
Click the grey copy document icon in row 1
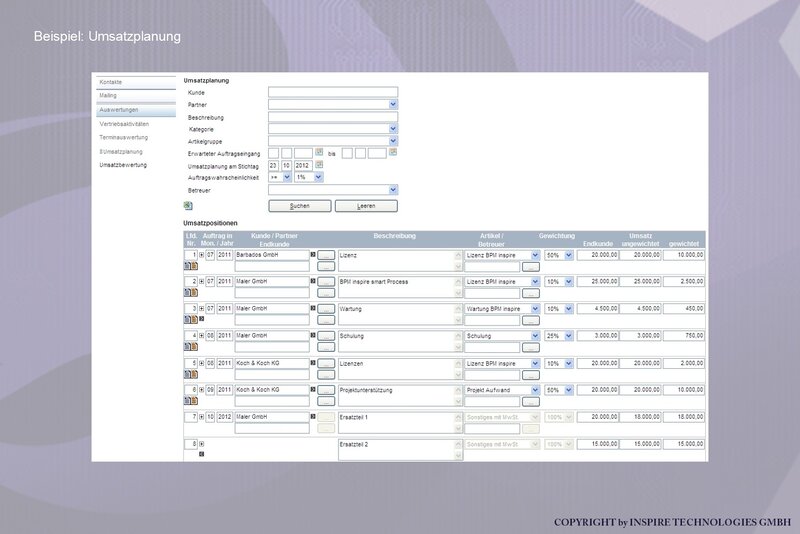click(187, 266)
